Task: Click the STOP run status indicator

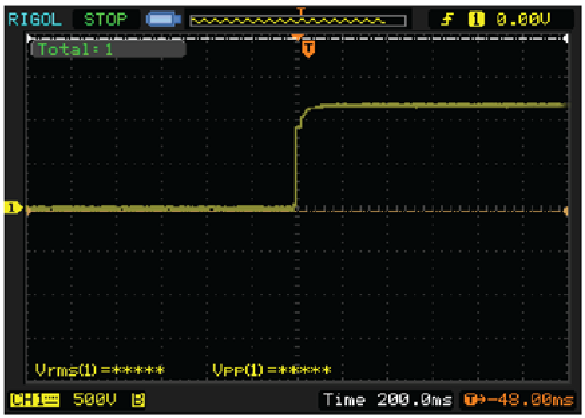Action: click(x=106, y=19)
